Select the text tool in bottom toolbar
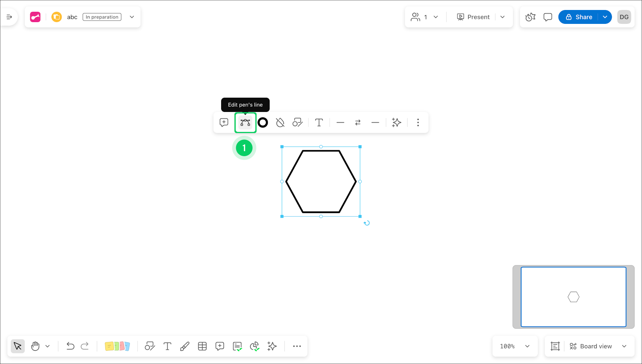This screenshot has height=364, width=642. click(167, 346)
